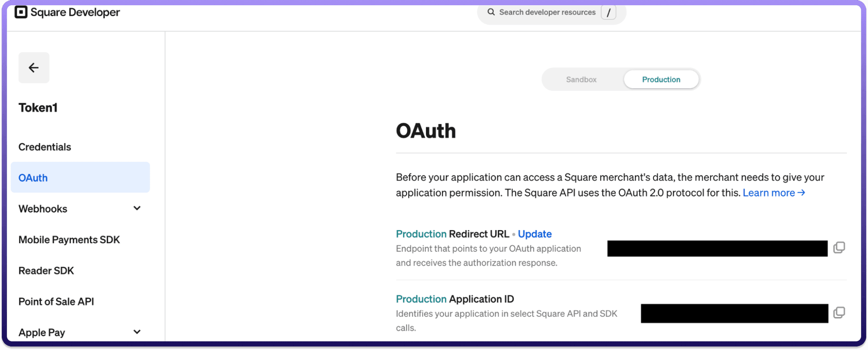The height and width of the screenshot is (350, 868).
Task: Copy the Production Application ID
Action: point(839,313)
